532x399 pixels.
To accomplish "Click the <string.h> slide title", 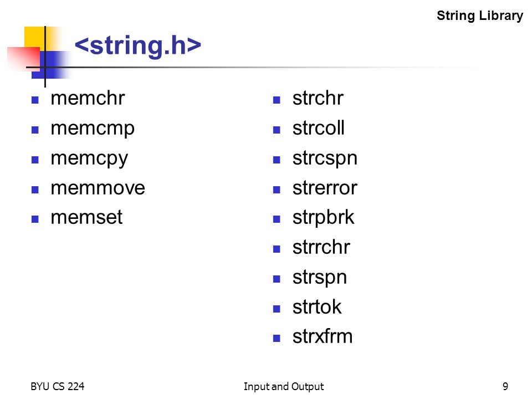I will tap(138, 45).
